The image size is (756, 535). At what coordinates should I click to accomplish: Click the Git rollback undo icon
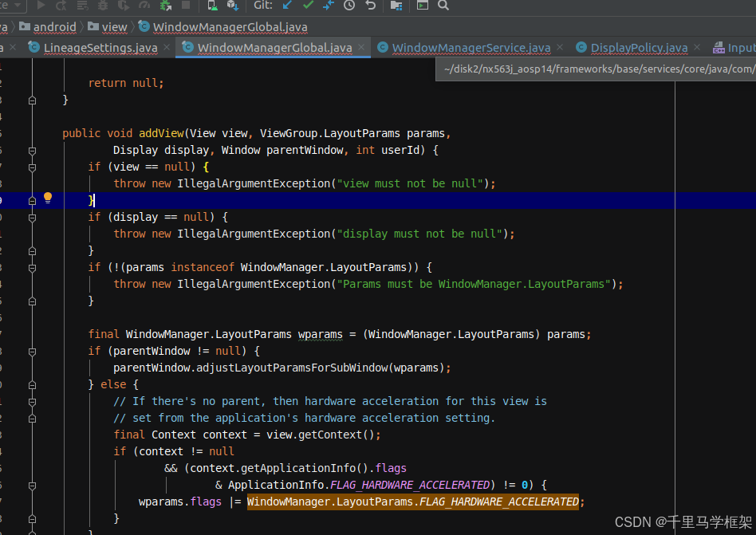point(370,6)
